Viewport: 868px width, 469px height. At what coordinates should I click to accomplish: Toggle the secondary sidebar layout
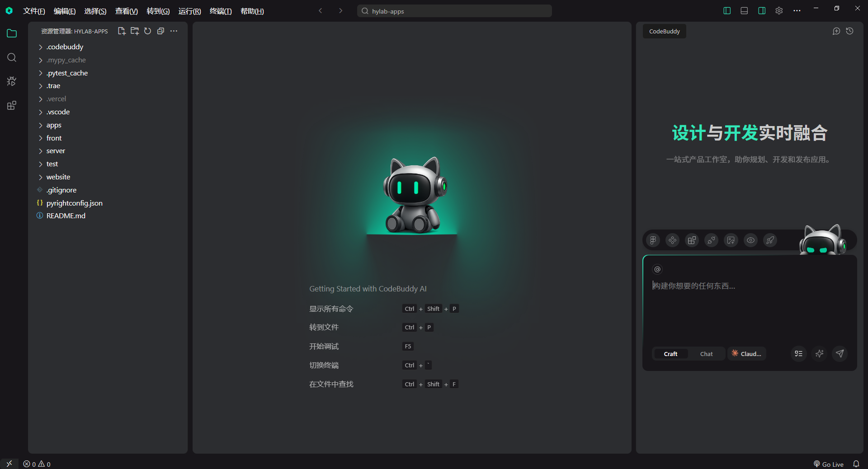[x=762, y=11]
